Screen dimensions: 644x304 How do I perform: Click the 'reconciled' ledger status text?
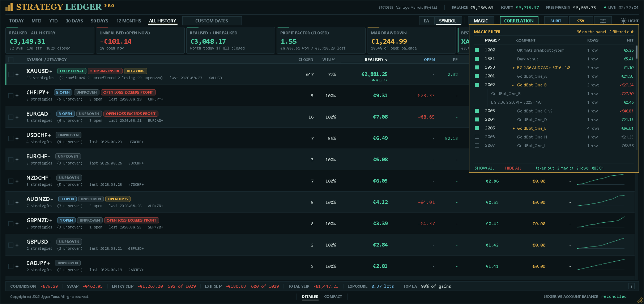coord(614,296)
